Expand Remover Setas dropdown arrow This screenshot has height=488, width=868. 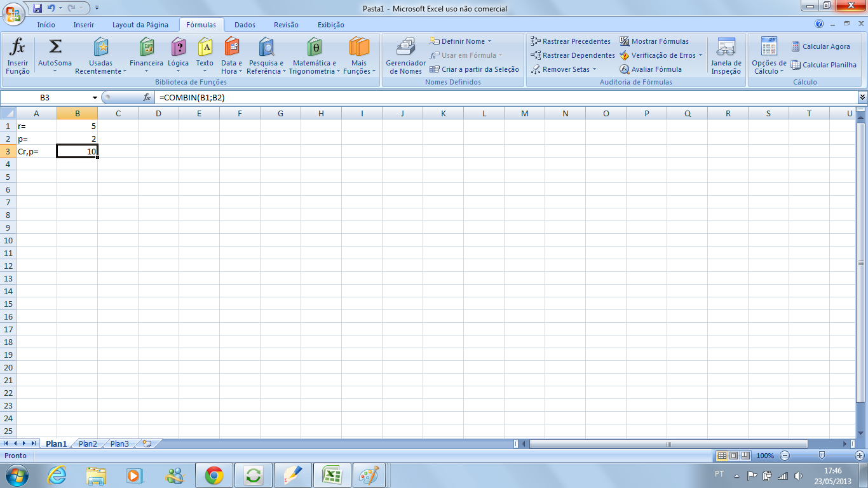tap(594, 69)
